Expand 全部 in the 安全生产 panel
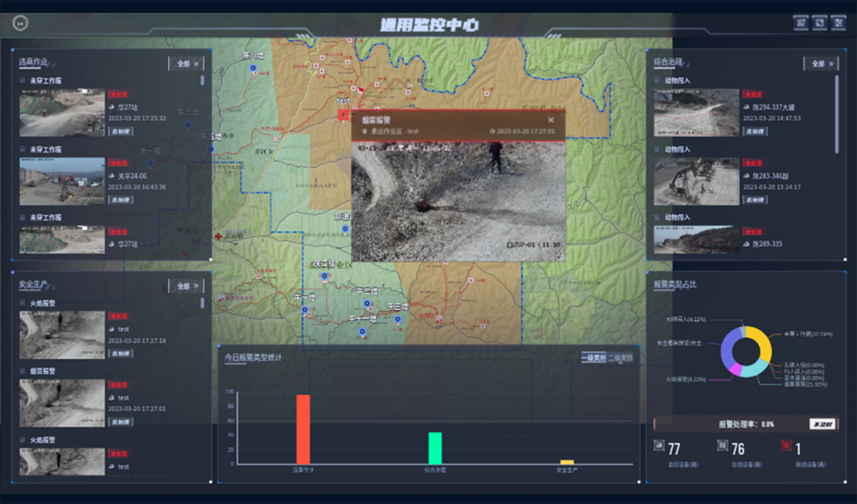The image size is (857, 504). [x=185, y=286]
